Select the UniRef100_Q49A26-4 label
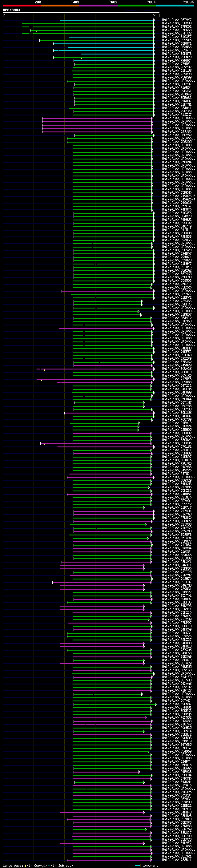Screen dimensions: 197x868 pyautogui.click(x=179, y=200)
